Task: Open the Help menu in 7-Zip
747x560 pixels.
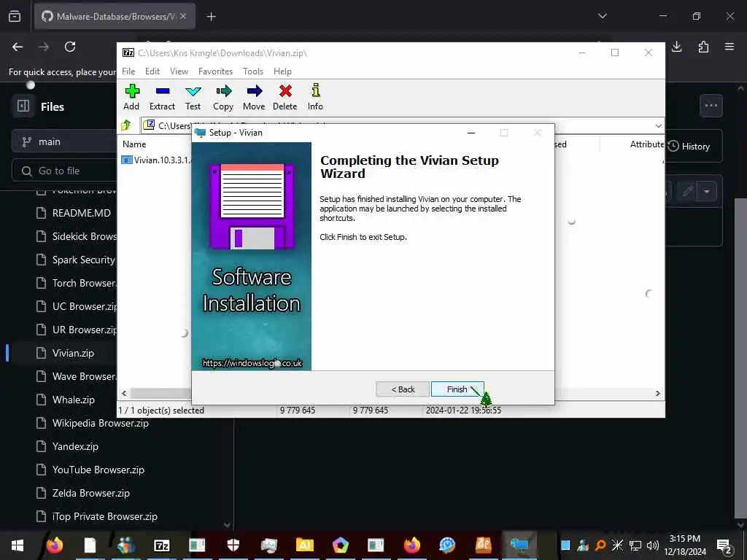Action: pos(282,71)
